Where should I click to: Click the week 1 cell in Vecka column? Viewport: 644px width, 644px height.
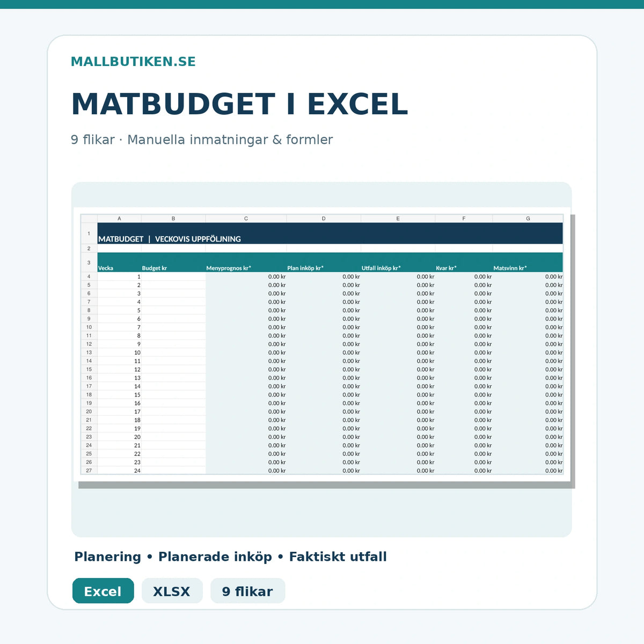coord(119,276)
